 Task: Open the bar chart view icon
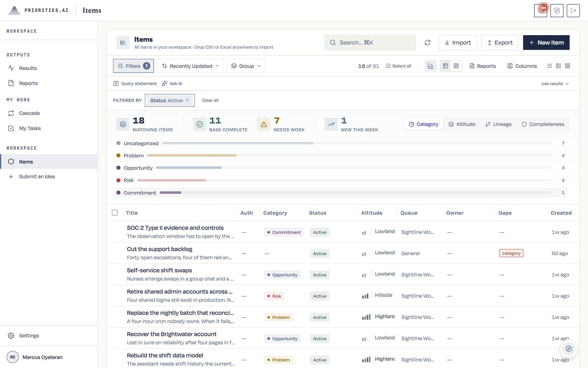coord(431,66)
